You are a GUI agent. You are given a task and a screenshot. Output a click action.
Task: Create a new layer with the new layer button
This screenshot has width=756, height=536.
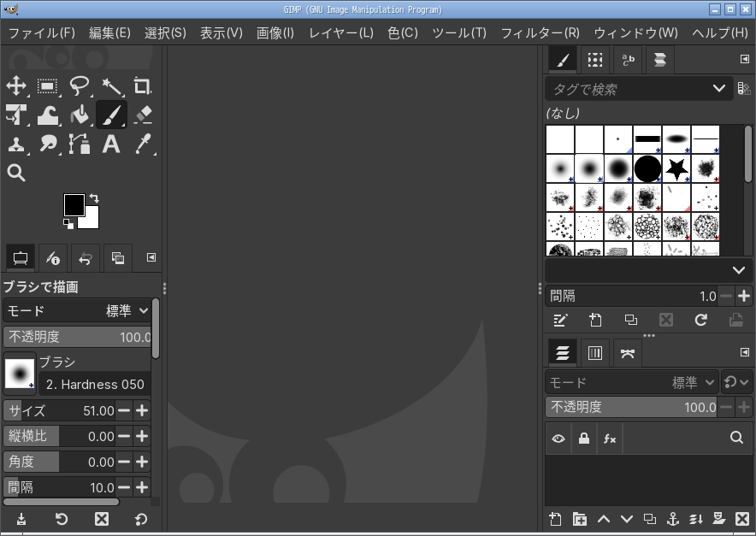coord(555,519)
